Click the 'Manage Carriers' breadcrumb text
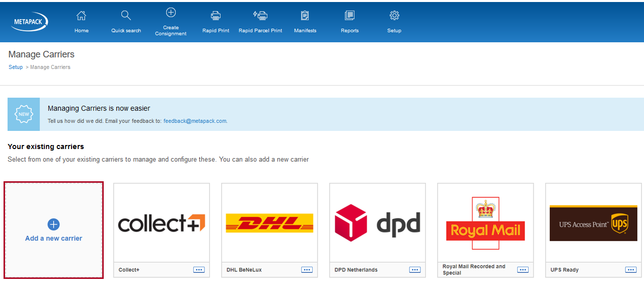The image size is (644, 290). [50, 67]
